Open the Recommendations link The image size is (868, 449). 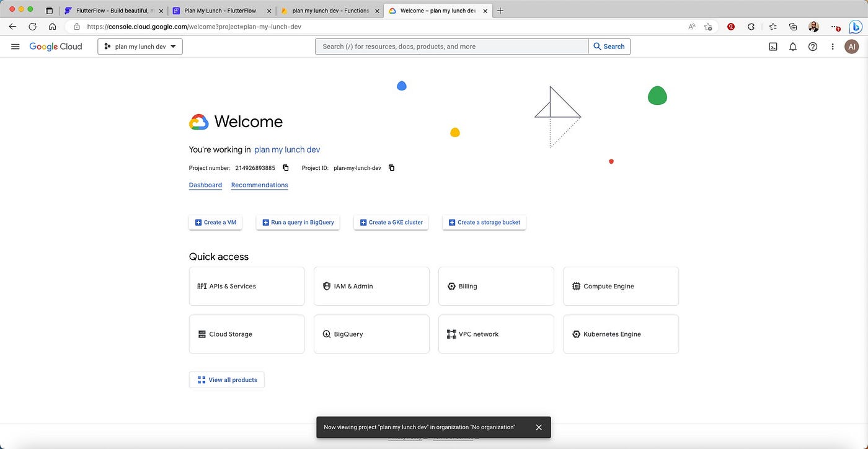pos(259,185)
